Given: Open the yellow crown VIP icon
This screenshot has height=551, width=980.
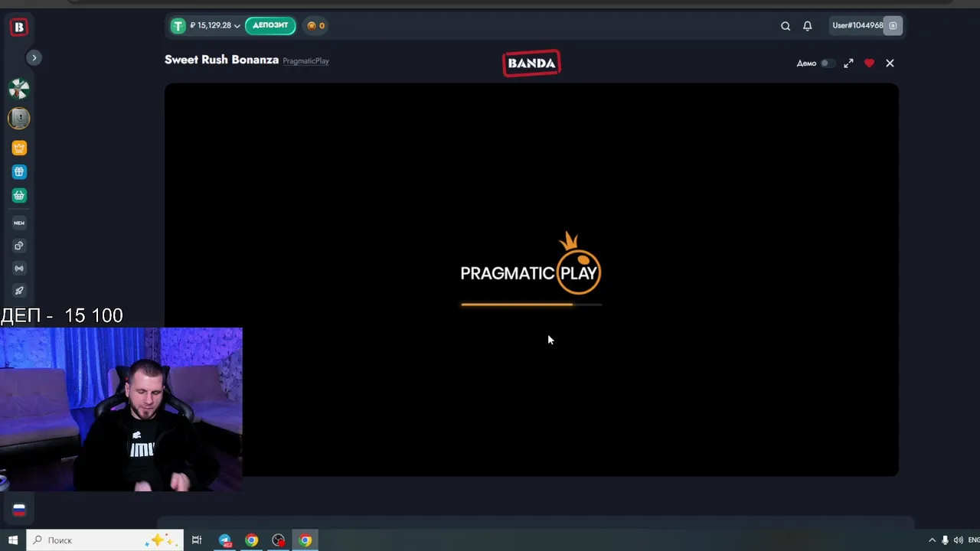Looking at the screenshot, I should pos(19,148).
